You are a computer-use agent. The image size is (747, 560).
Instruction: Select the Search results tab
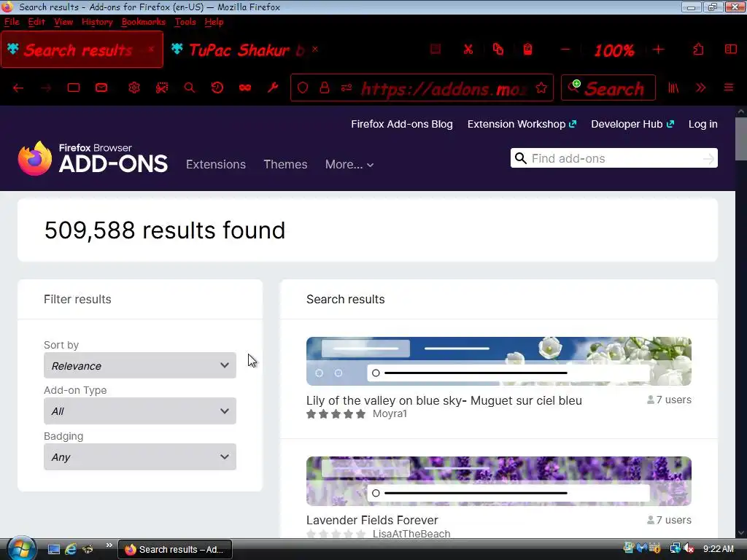click(x=82, y=50)
